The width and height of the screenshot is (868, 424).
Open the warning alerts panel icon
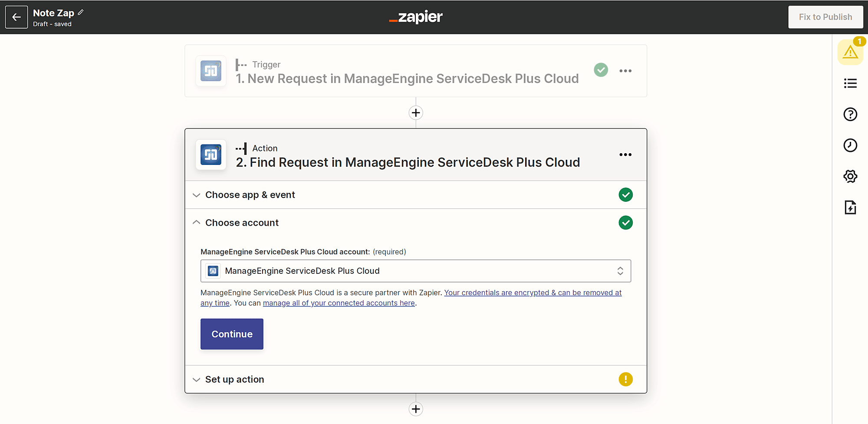point(850,53)
